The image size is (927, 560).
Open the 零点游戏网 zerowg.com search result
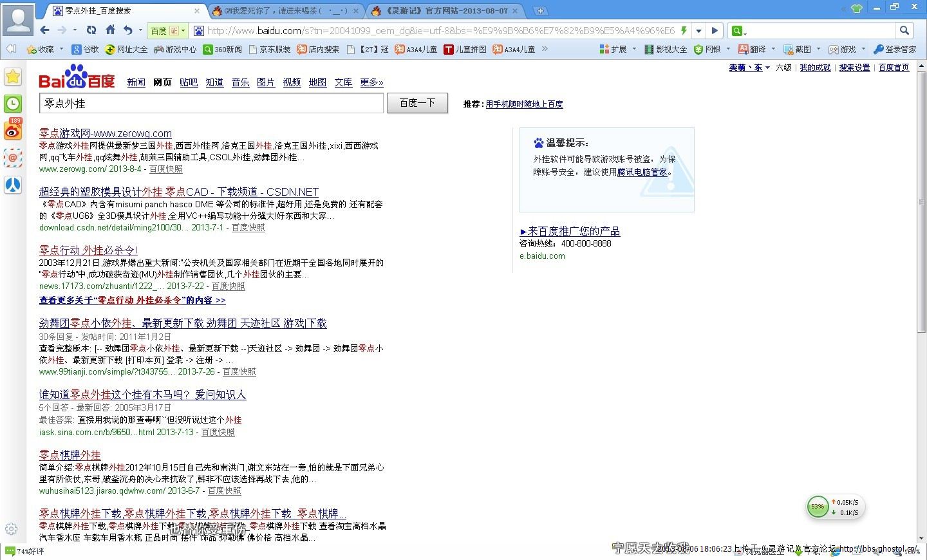106,133
